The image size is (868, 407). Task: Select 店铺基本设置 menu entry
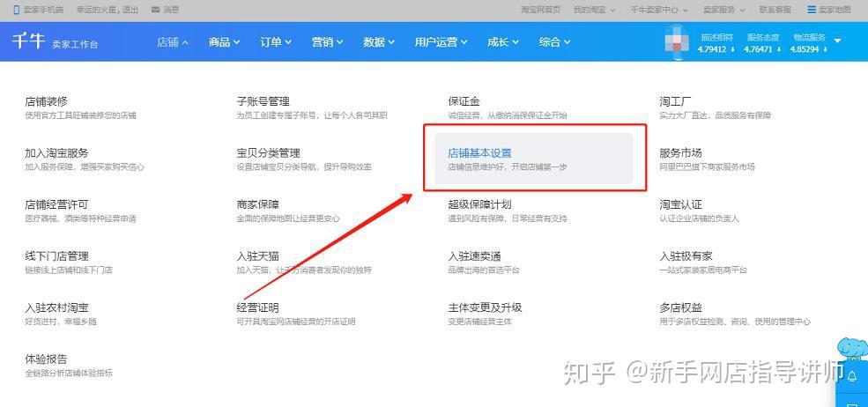tap(534, 159)
